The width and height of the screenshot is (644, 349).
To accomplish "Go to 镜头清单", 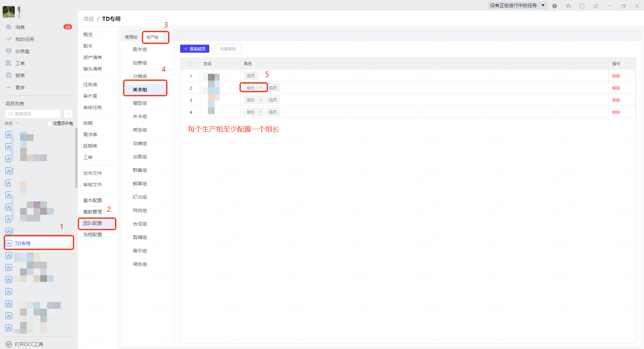I will coord(93,69).
